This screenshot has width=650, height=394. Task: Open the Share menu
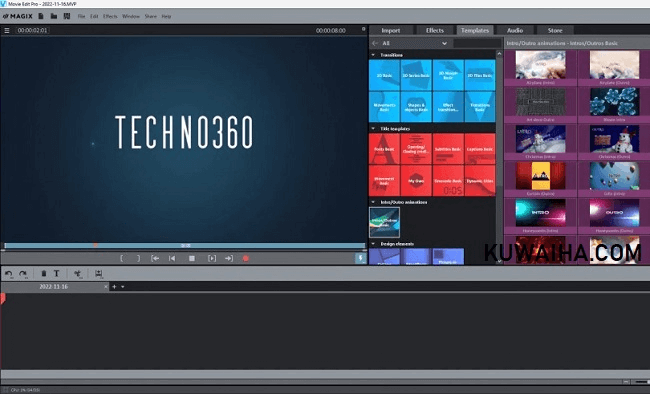click(x=150, y=16)
